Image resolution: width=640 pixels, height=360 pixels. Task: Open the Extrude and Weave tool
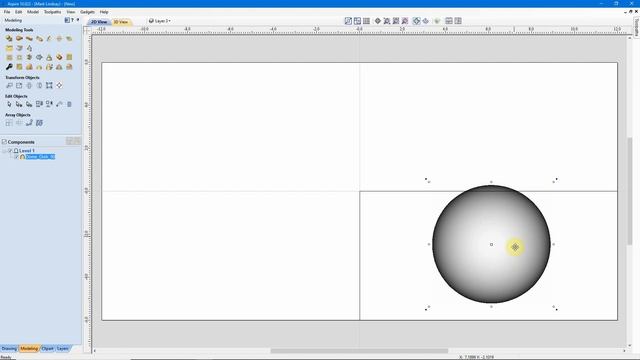[29, 39]
